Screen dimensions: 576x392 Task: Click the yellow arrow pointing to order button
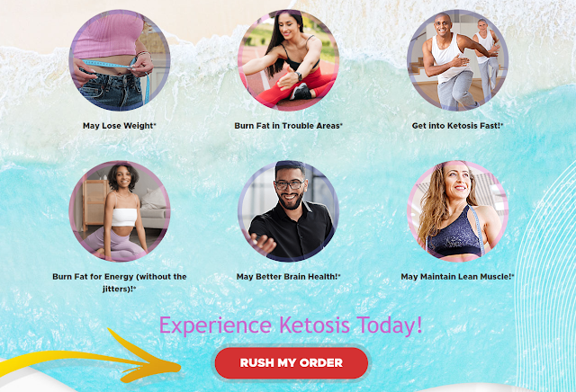pos(90,356)
